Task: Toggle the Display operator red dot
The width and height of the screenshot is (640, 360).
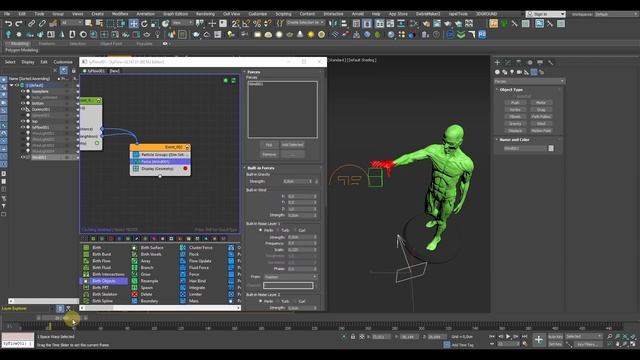Action: [x=185, y=169]
